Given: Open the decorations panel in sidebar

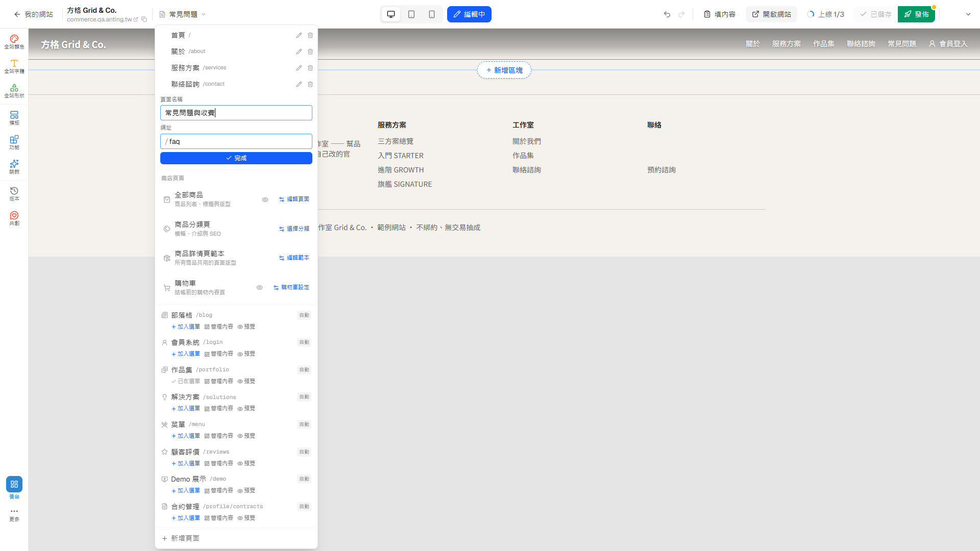Looking at the screenshot, I should (x=14, y=167).
